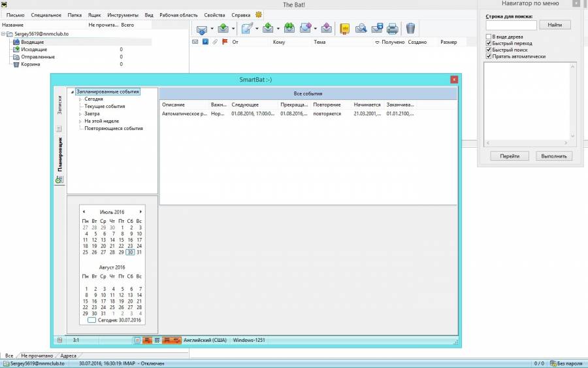
Task: Select the Корзина trash folder
Action: pos(30,64)
